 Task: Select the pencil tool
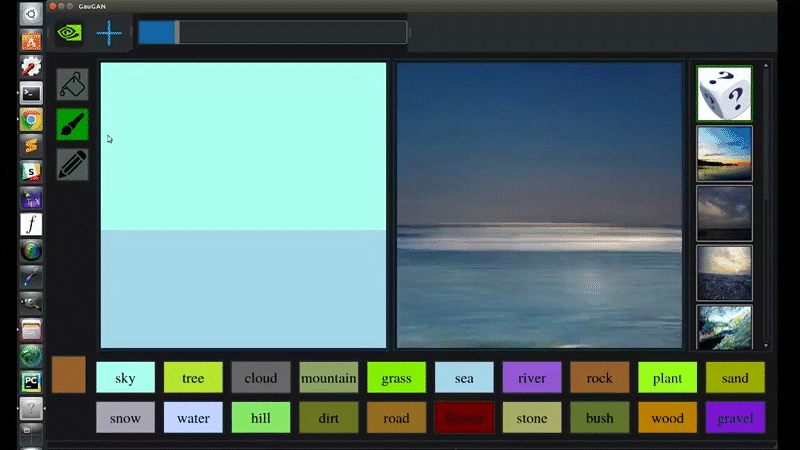(x=72, y=164)
